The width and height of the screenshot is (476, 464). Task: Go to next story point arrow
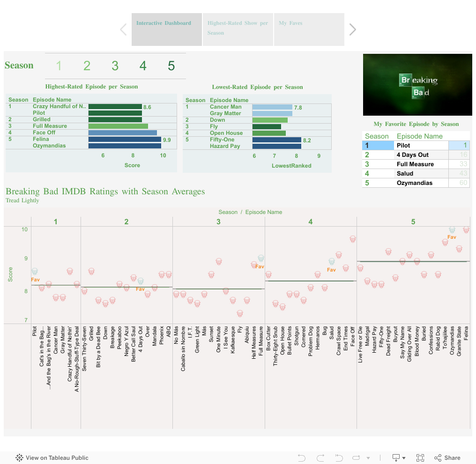coord(353,30)
